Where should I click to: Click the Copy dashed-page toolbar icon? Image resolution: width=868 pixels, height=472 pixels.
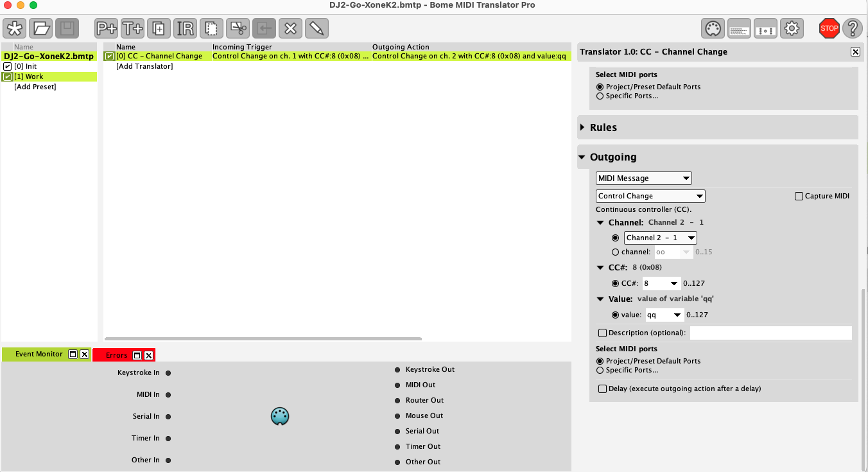click(211, 28)
